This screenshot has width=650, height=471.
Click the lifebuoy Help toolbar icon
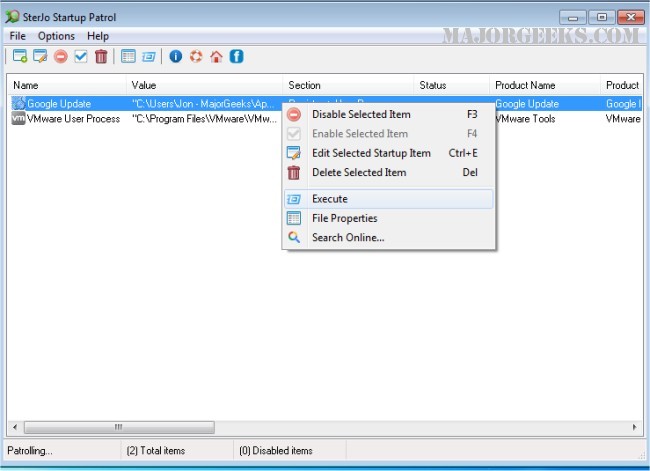click(x=196, y=56)
